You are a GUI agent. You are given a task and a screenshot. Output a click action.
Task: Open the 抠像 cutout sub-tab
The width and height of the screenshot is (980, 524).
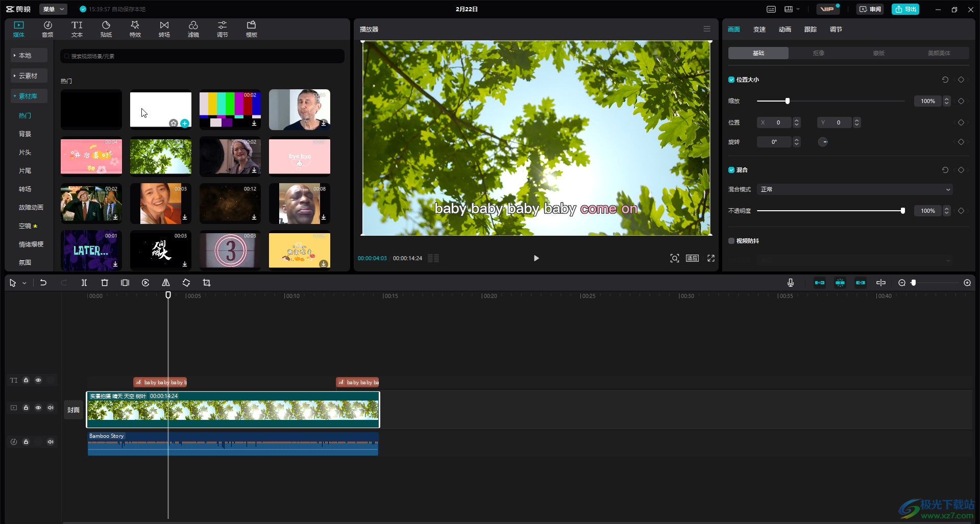pyautogui.click(x=819, y=53)
